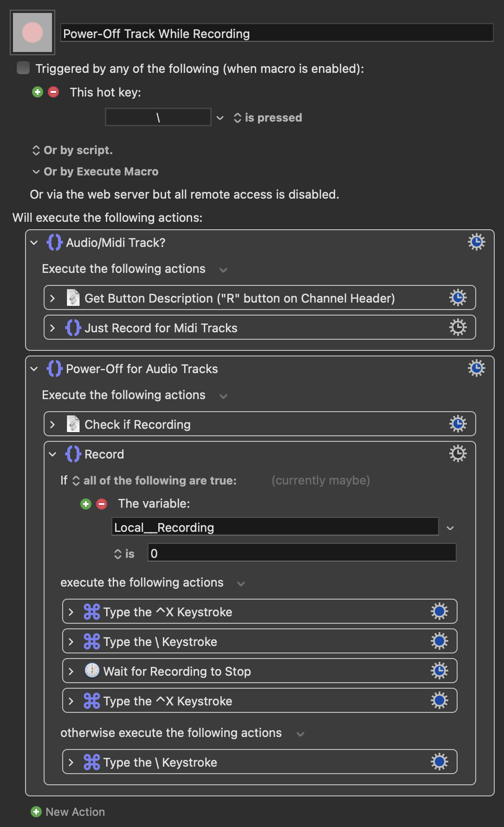Open gear menu for Just Record for Midi Tracks
Screen dimensions: 504x827
[x=458, y=328]
